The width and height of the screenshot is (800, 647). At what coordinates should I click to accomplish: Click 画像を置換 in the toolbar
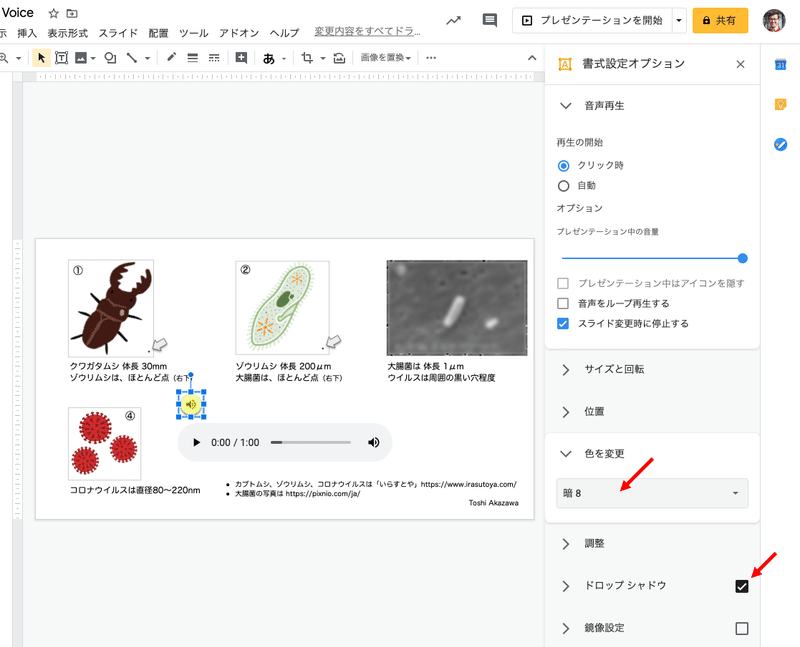coord(385,57)
